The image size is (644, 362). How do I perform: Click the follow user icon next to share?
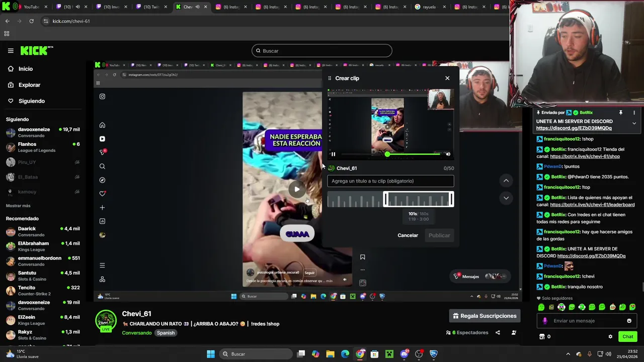514,332
